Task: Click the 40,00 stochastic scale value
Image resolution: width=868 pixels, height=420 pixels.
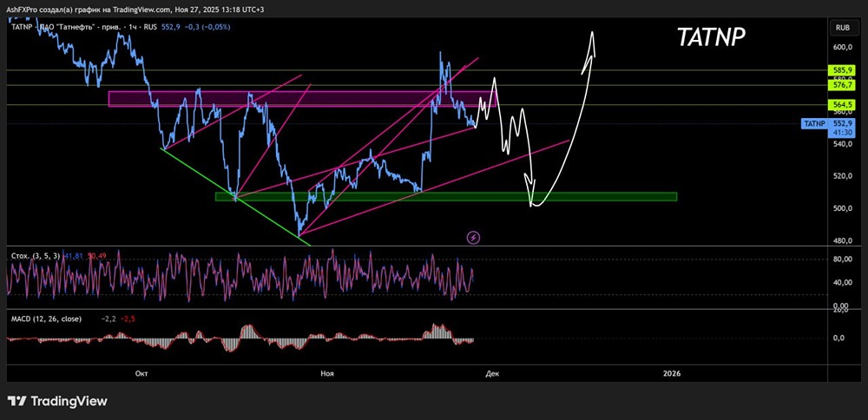Action: pyautogui.click(x=843, y=283)
